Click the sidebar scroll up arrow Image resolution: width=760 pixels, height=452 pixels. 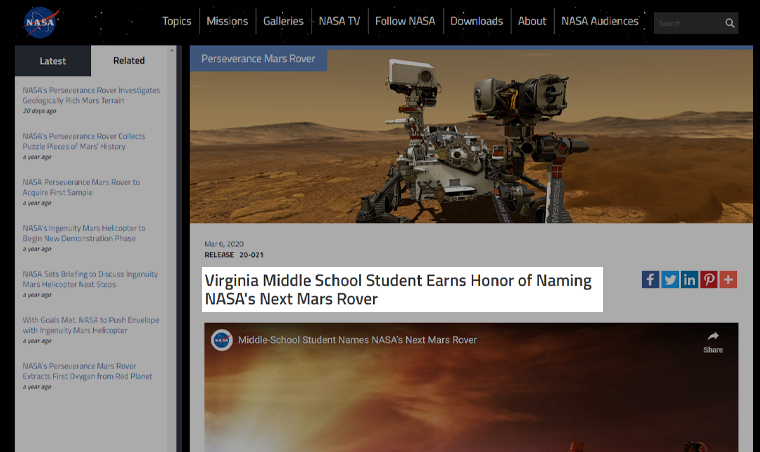coord(172,50)
